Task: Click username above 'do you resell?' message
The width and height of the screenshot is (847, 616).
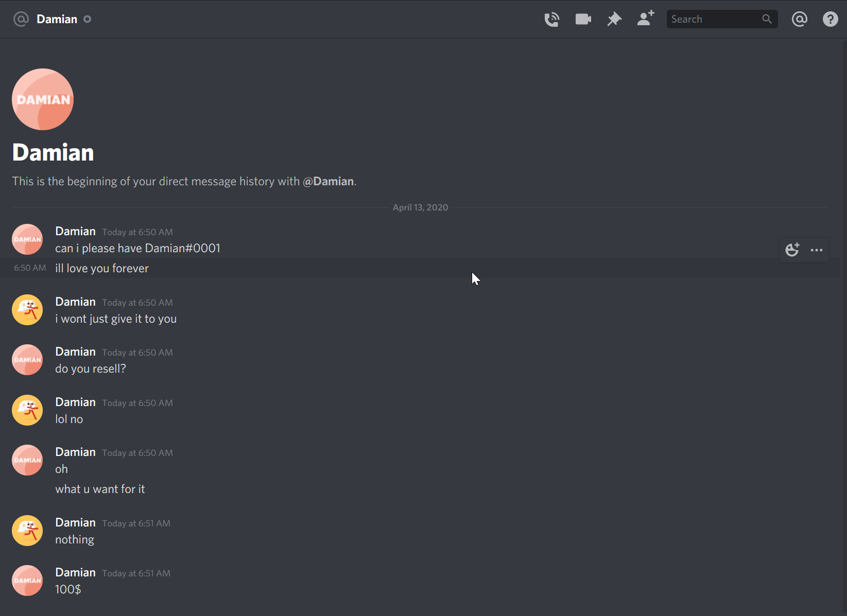Action: (x=75, y=352)
